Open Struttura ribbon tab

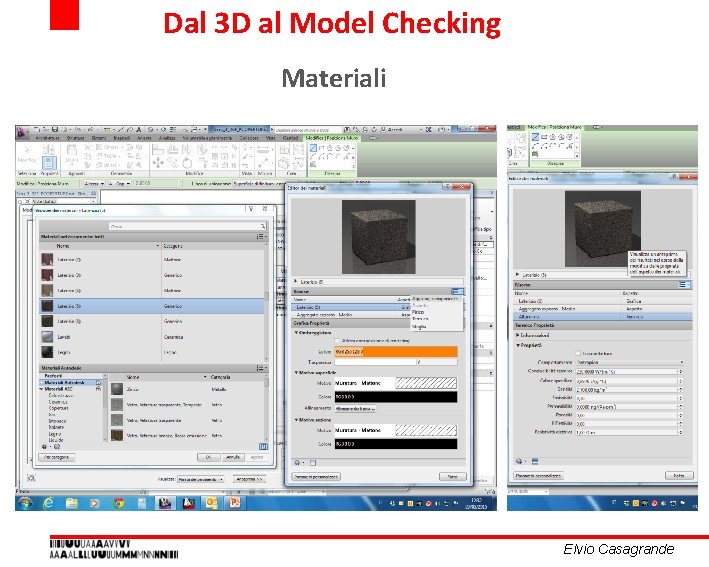pos(76,138)
